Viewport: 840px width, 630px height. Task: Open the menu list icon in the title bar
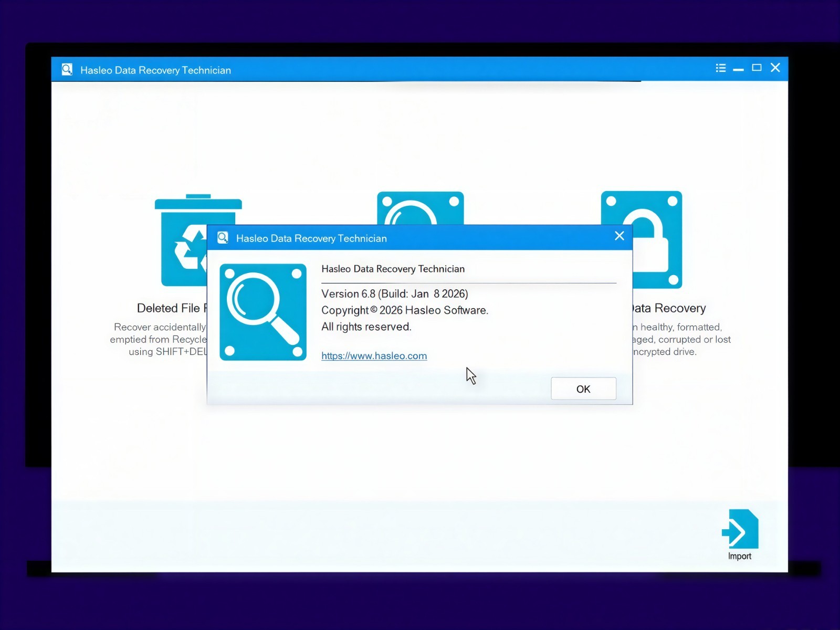pos(721,68)
